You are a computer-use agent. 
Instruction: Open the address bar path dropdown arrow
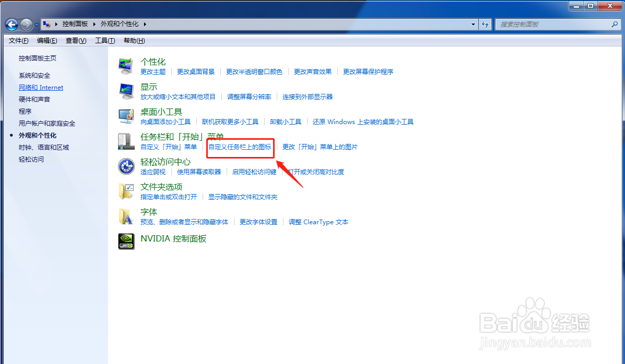pos(473,24)
